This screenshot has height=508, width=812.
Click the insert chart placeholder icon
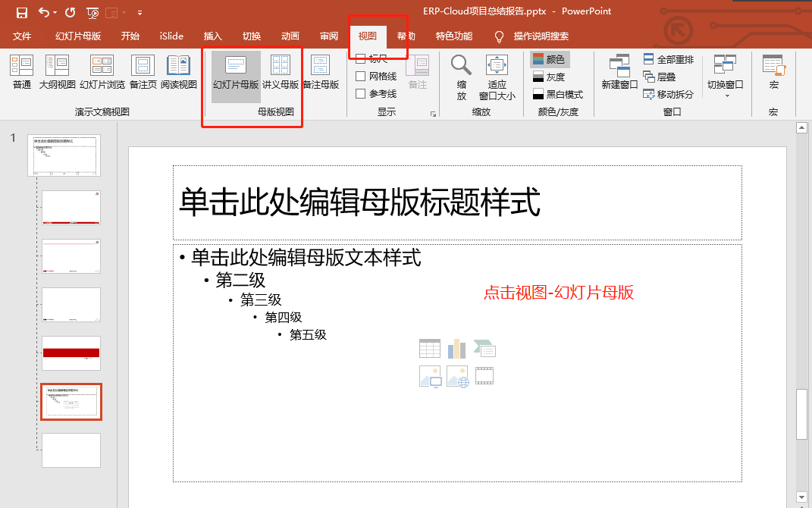pos(456,349)
